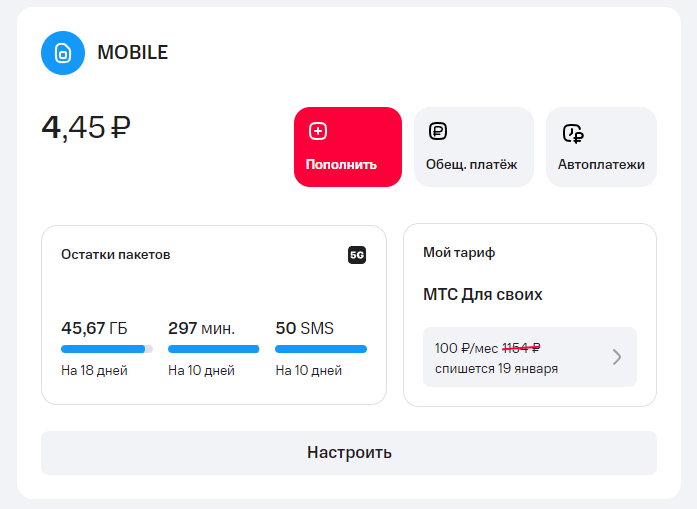Click the 100 ₽/мес price row
Image resolution: width=697 pixels, height=509 pixels.
pos(488,348)
